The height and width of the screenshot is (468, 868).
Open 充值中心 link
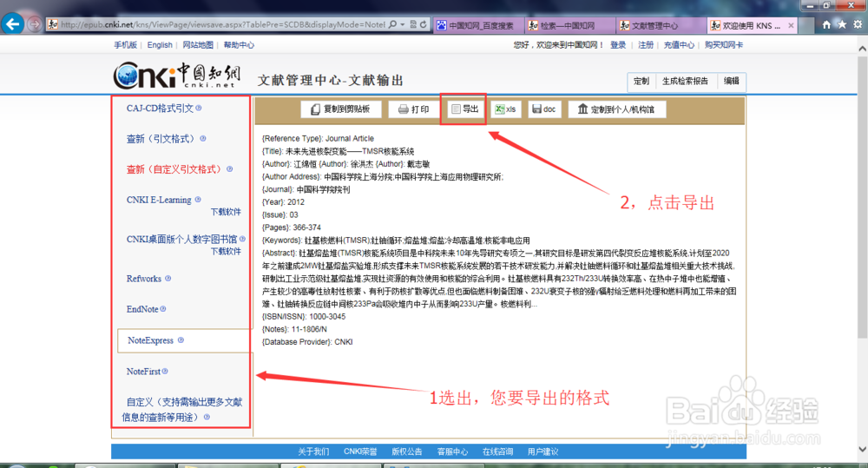tap(679, 45)
